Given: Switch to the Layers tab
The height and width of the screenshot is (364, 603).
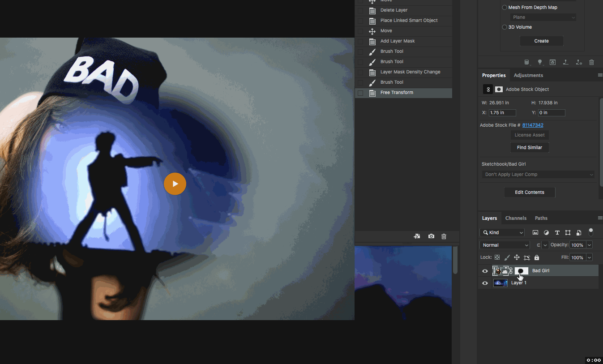Looking at the screenshot, I should coord(489,218).
